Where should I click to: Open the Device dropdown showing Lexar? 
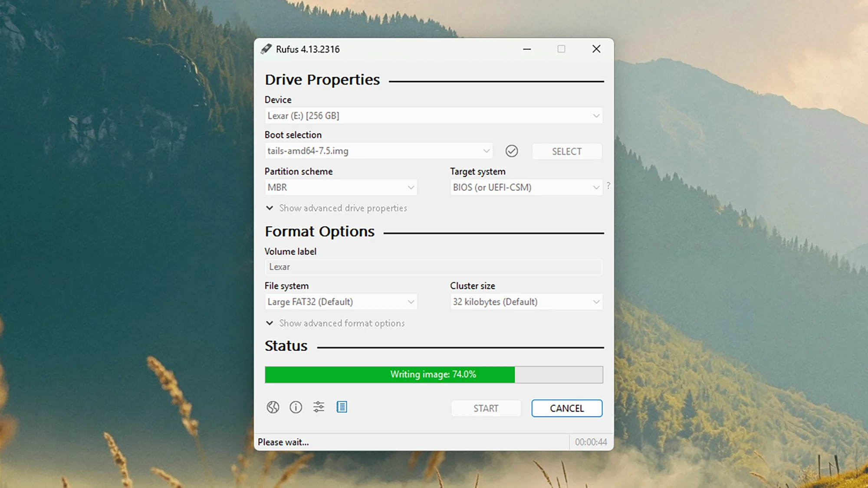point(433,116)
